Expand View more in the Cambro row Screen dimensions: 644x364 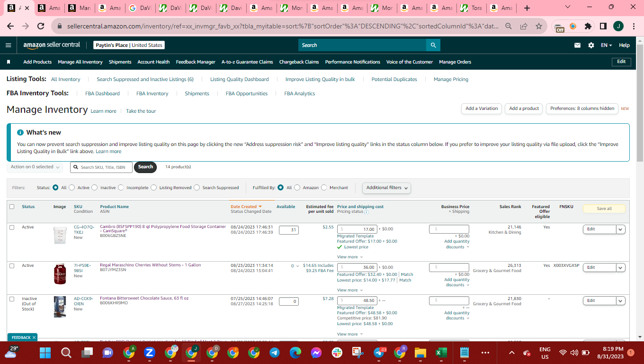(x=350, y=257)
